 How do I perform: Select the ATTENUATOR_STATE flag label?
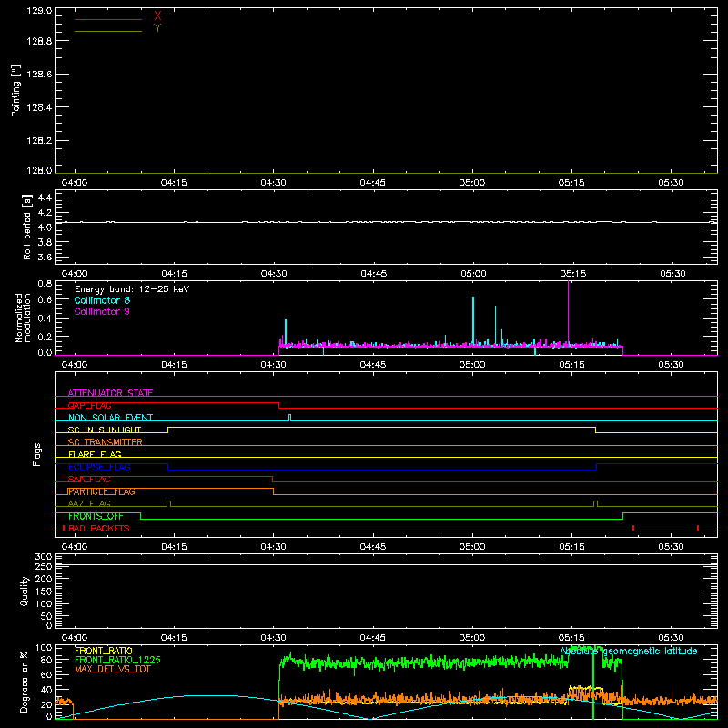coord(110,393)
